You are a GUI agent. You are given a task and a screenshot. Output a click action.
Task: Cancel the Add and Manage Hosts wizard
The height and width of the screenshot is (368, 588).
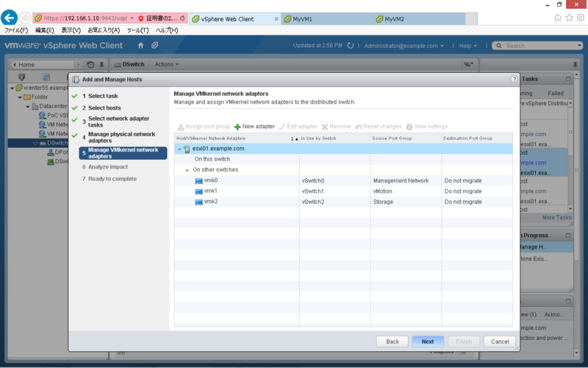click(500, 342)
